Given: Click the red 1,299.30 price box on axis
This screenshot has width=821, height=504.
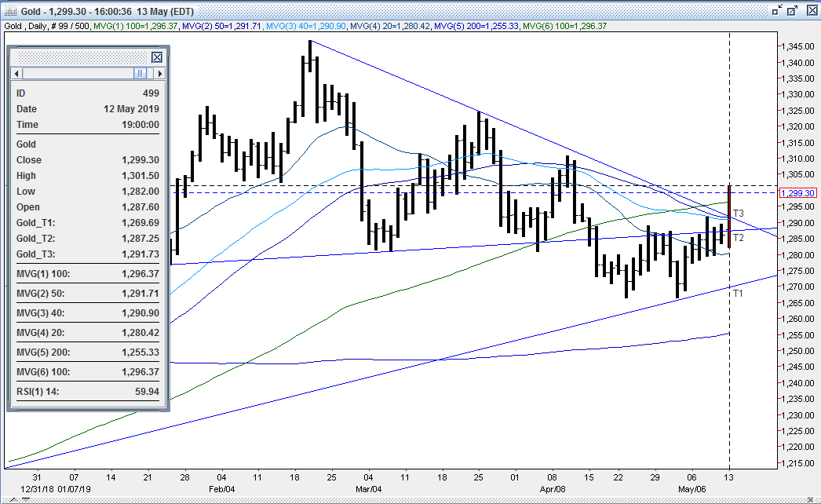Looking at the screenshot, I should [798, 193].
